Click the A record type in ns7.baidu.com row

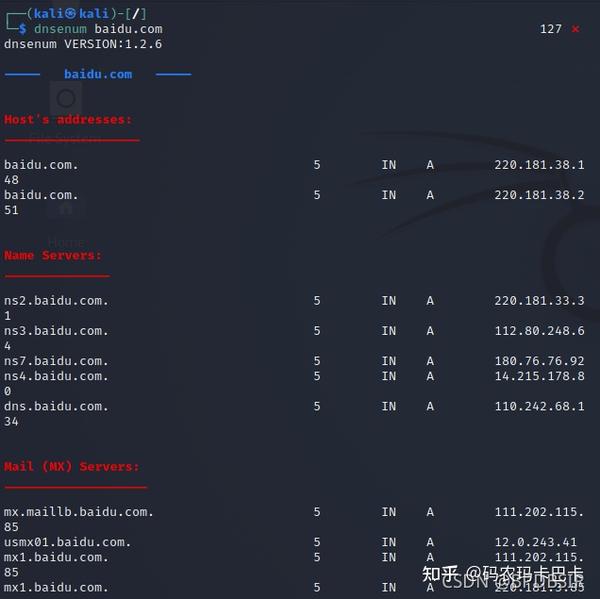(430, 361)
